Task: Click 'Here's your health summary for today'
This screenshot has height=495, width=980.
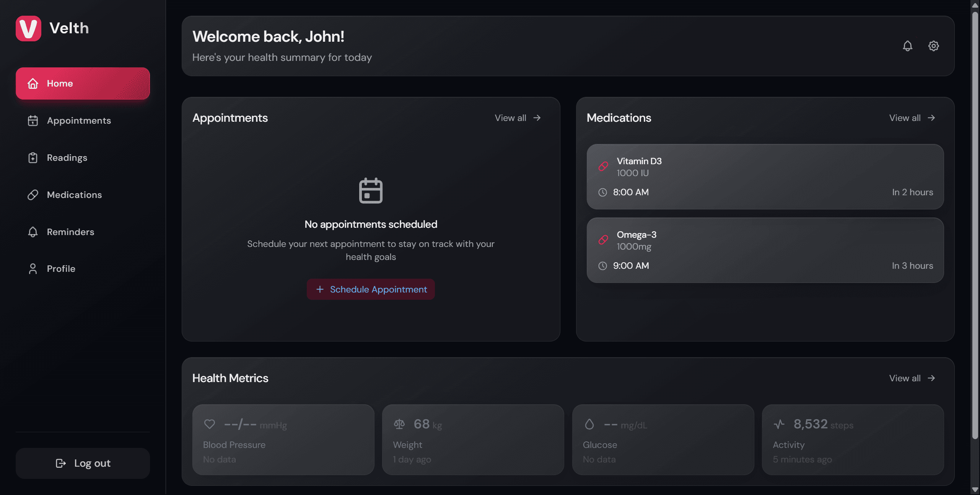Action: coord(282,57)
